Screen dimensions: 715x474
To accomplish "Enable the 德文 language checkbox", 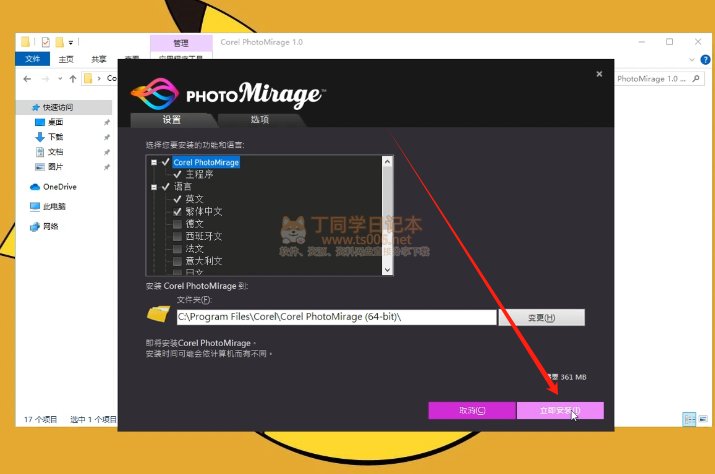I will (x=177, y=224).
